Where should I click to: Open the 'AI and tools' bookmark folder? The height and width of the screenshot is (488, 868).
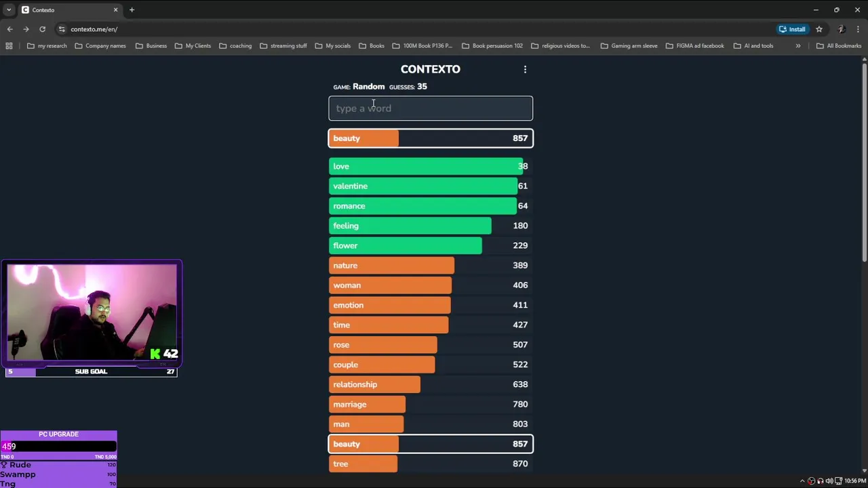753,46
